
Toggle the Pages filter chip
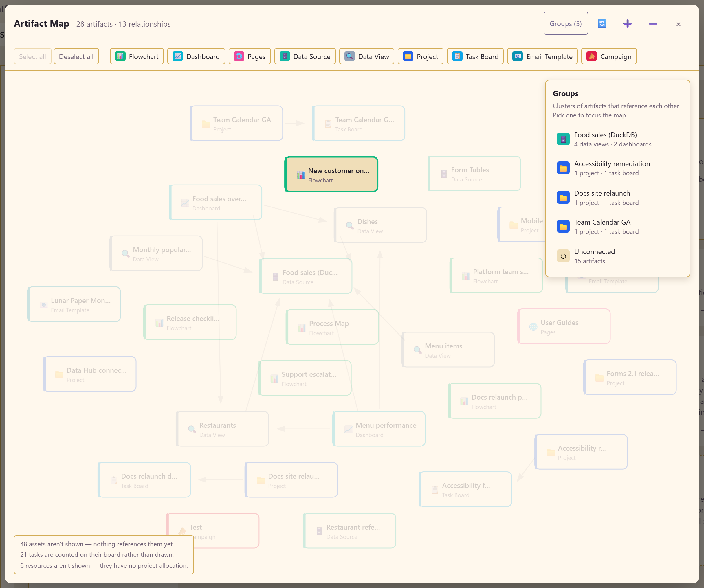(x=250, y=56)
